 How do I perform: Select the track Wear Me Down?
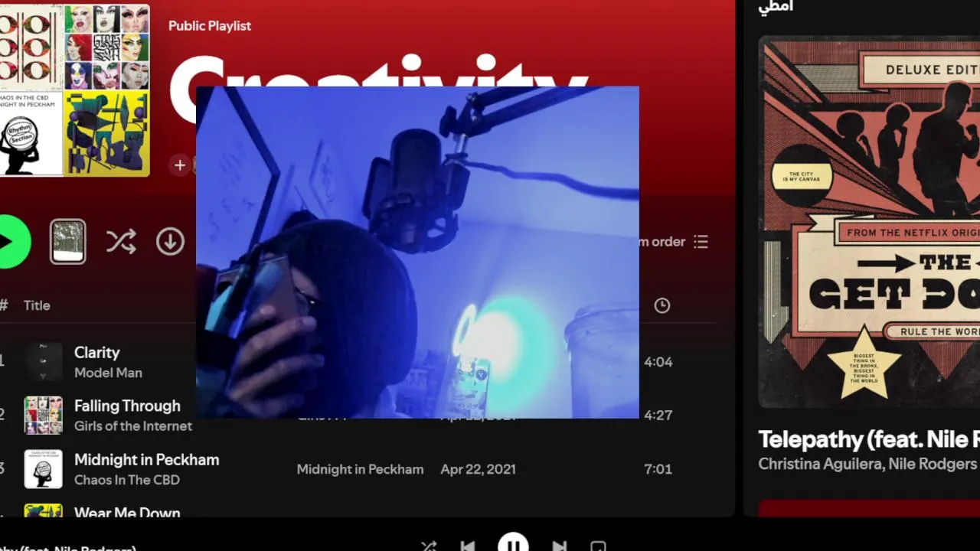point(127,512)
